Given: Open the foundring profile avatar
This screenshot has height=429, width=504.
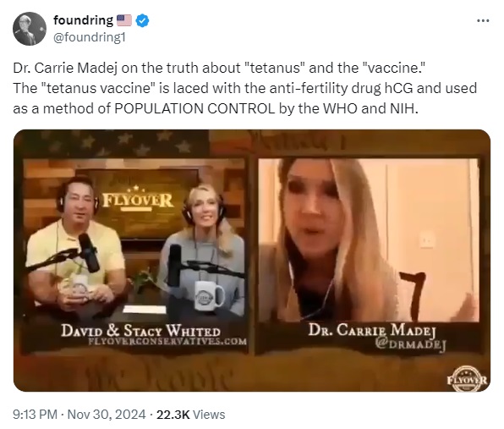Looking at the screenshot, I should click(30, 29).
